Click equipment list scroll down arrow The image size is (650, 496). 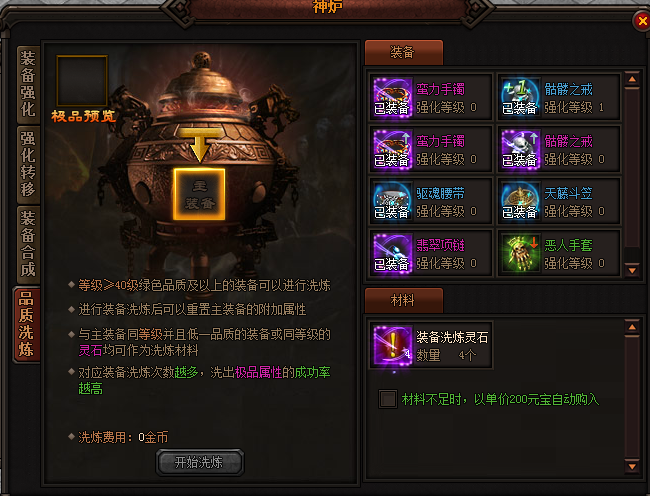point(632,271)
